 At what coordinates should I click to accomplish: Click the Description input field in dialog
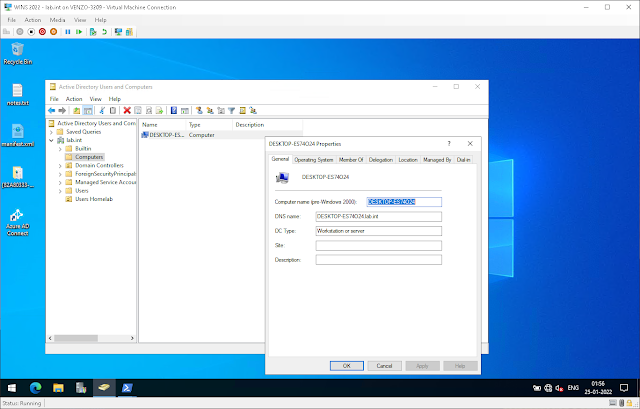click(378, 260)
